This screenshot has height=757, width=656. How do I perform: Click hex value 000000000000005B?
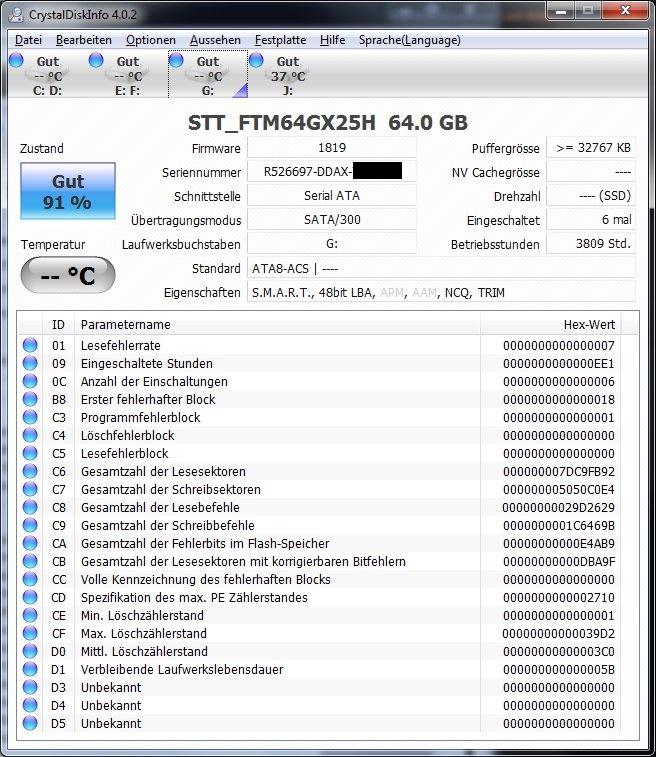pyautogui.click(x=558, y=670)
